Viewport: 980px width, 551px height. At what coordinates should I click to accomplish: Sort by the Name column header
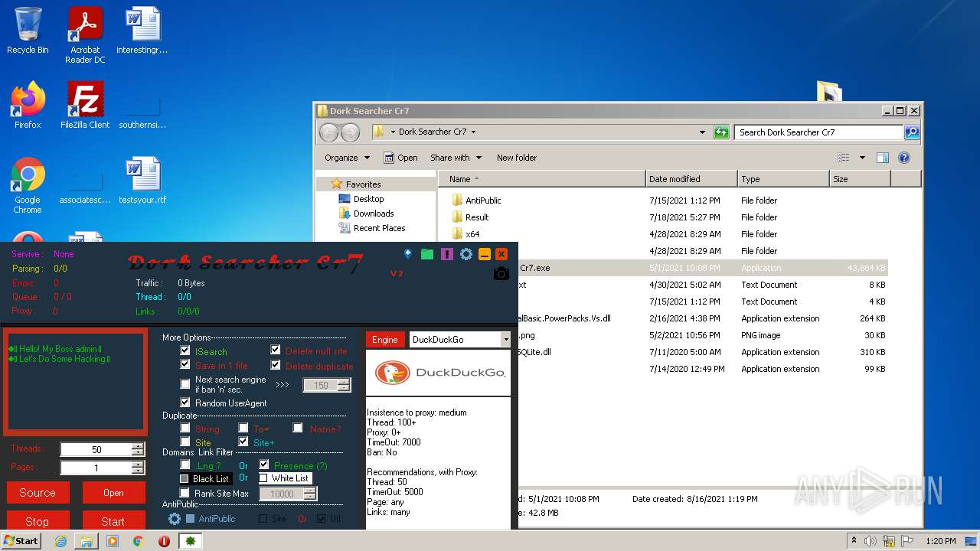coord(542,179)
